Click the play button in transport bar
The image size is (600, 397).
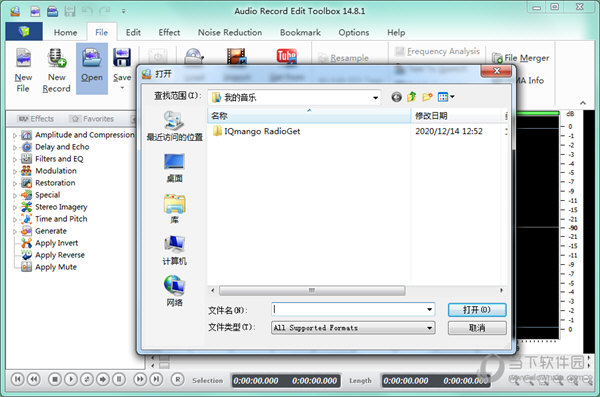pyautogui.click(x=70, y=379)
